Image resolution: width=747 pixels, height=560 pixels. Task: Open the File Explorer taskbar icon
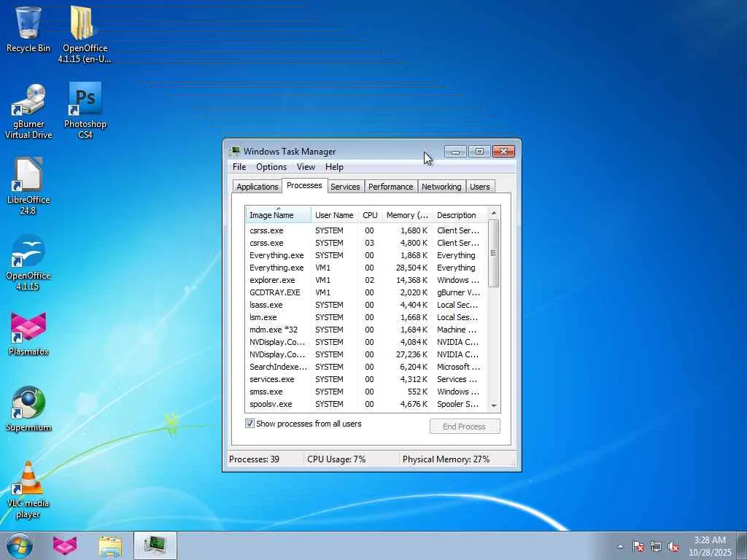110,545
